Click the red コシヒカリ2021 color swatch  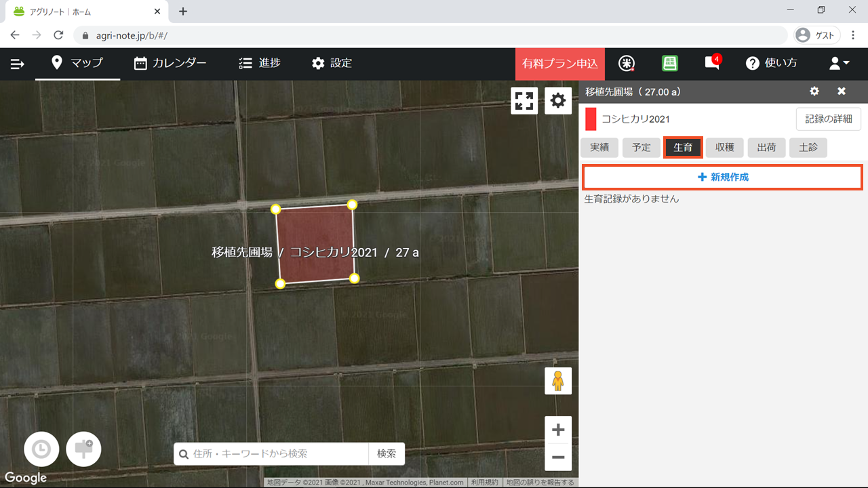point(591,119)
